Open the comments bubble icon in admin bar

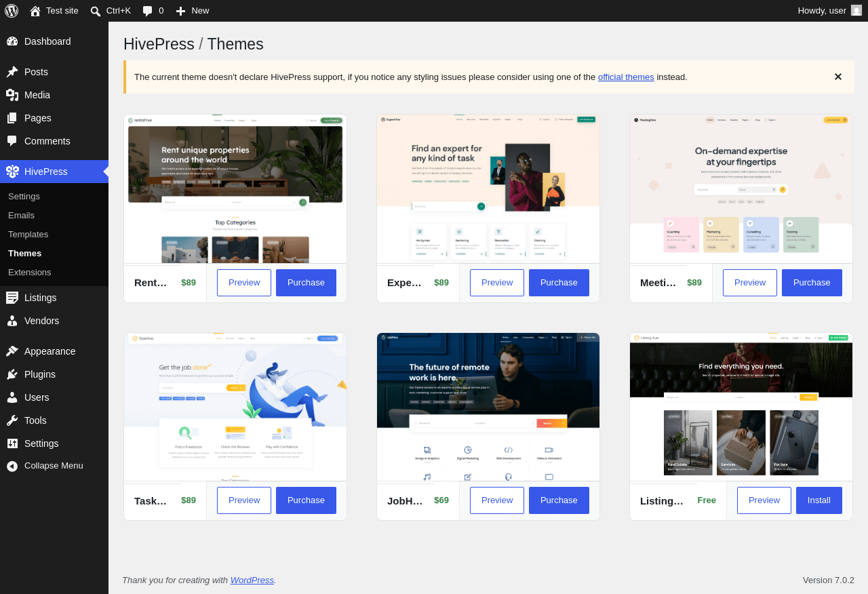tap(147, 11)
